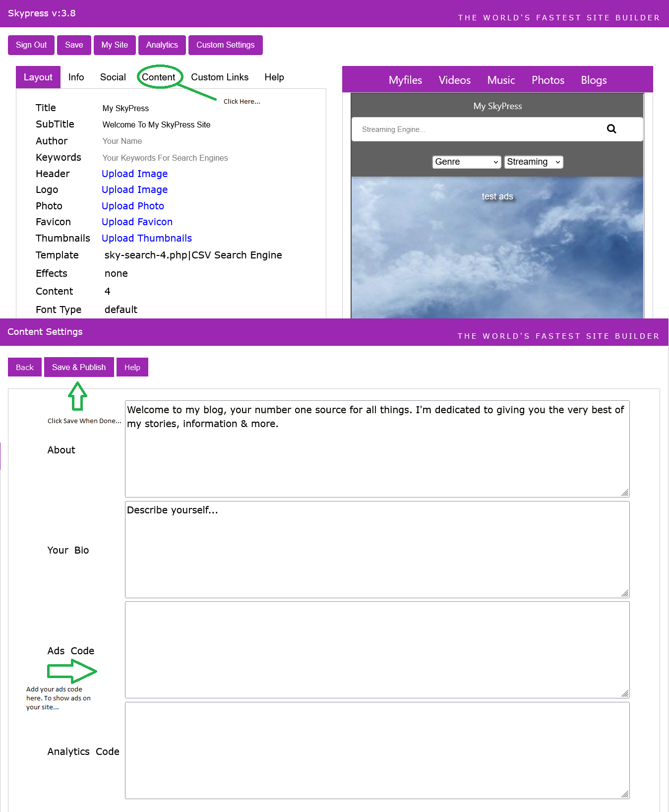Switch to the Info tab

[x=76, y=77]
